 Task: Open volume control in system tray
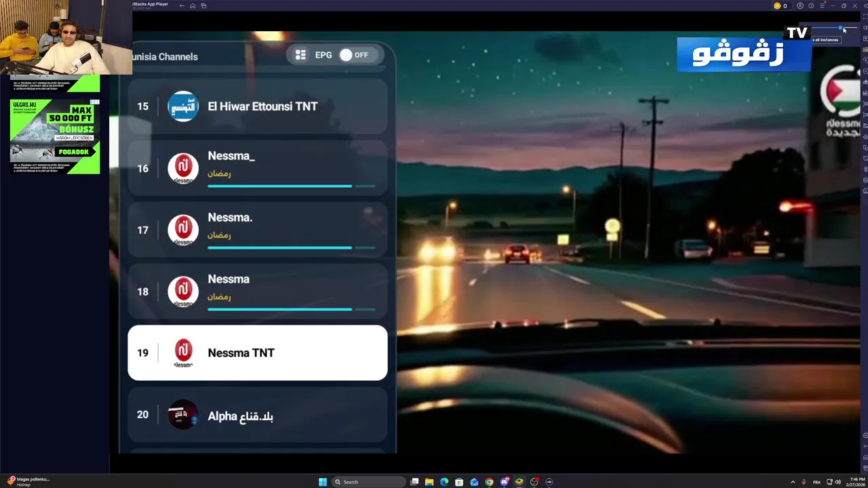838,482
